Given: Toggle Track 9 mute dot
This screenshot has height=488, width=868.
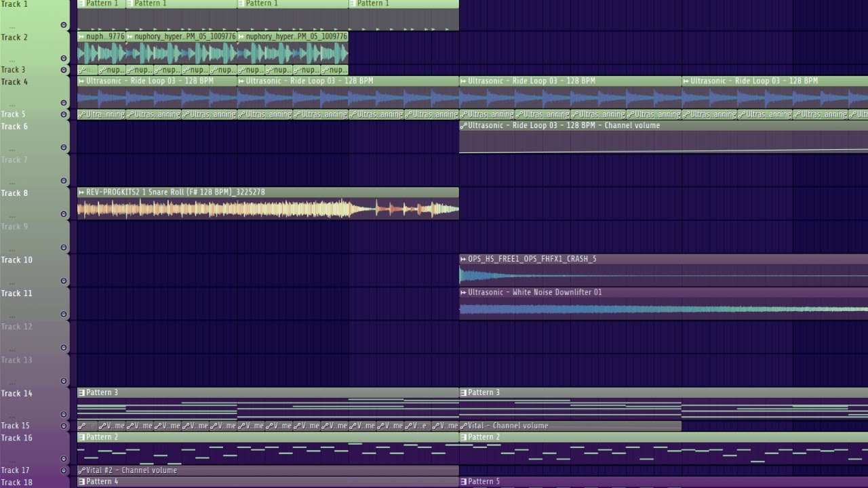Looking at the screenshot, I should [64, 247].
